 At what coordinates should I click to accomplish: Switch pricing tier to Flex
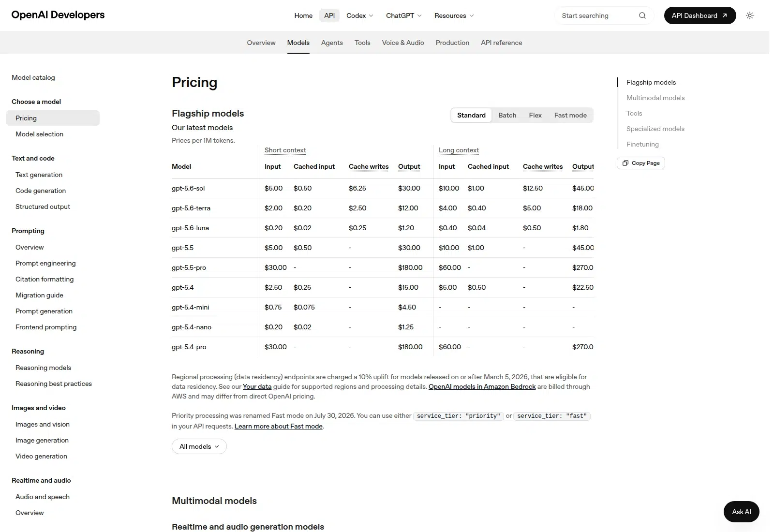[535, 115]
